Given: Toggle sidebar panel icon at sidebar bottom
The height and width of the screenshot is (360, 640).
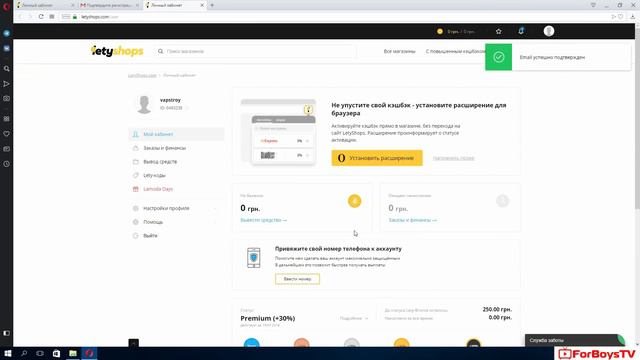Looking at the screenshot, I should point(7,333).
